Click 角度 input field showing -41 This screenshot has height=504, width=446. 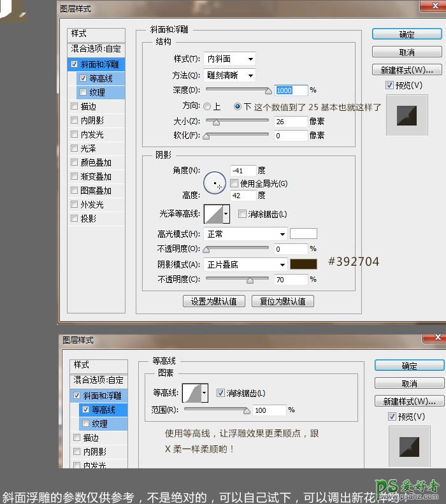243,170
